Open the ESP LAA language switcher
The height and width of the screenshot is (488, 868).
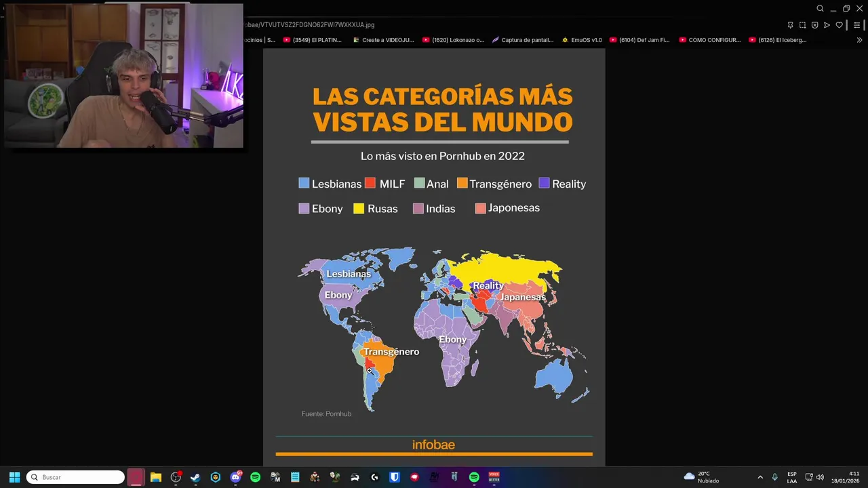[792, 477]
